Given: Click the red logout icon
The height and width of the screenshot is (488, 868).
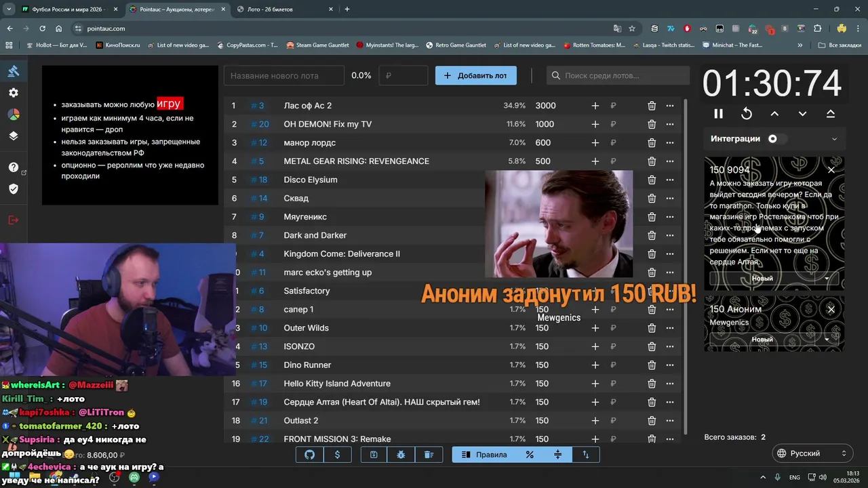Looking at the screenshot, I should 14,220.
